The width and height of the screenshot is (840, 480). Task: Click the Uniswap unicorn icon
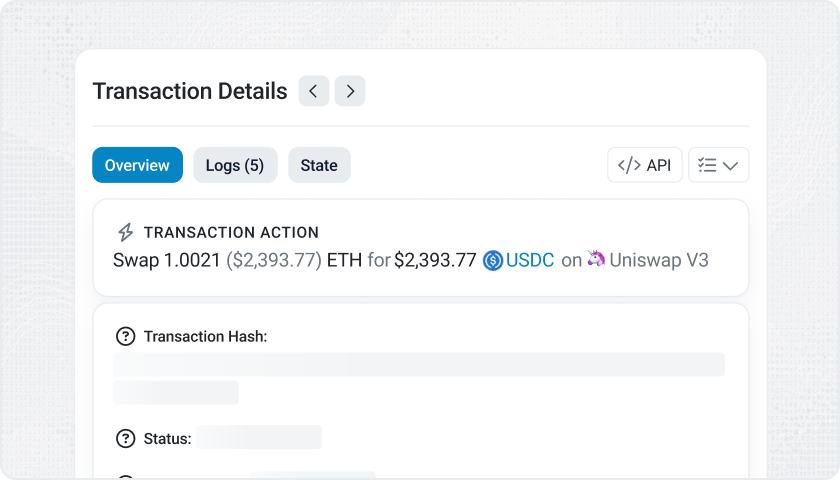point(596,259)
